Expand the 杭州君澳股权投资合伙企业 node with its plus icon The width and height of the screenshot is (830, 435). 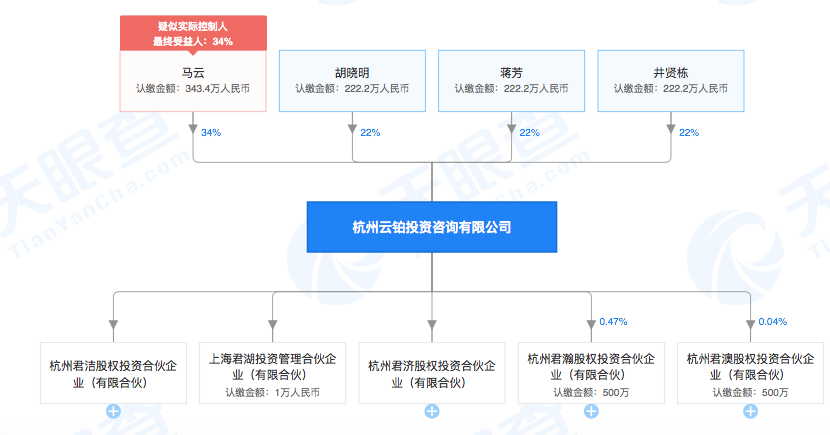pos(751,411)
